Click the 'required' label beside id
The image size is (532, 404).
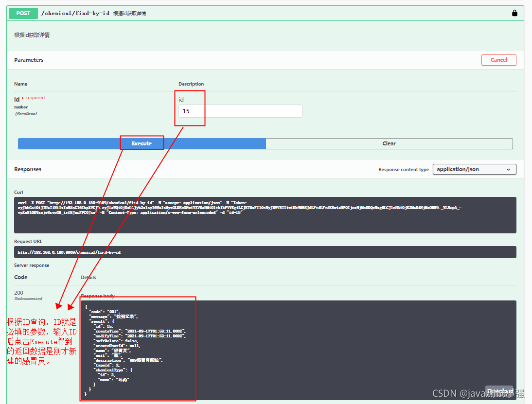[35, 98]
